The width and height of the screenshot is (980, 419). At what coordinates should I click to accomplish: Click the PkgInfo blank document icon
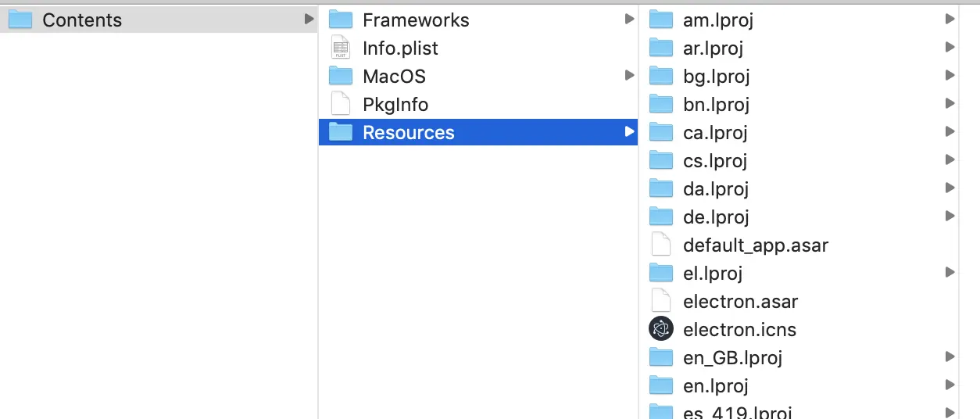pos(341,104)
